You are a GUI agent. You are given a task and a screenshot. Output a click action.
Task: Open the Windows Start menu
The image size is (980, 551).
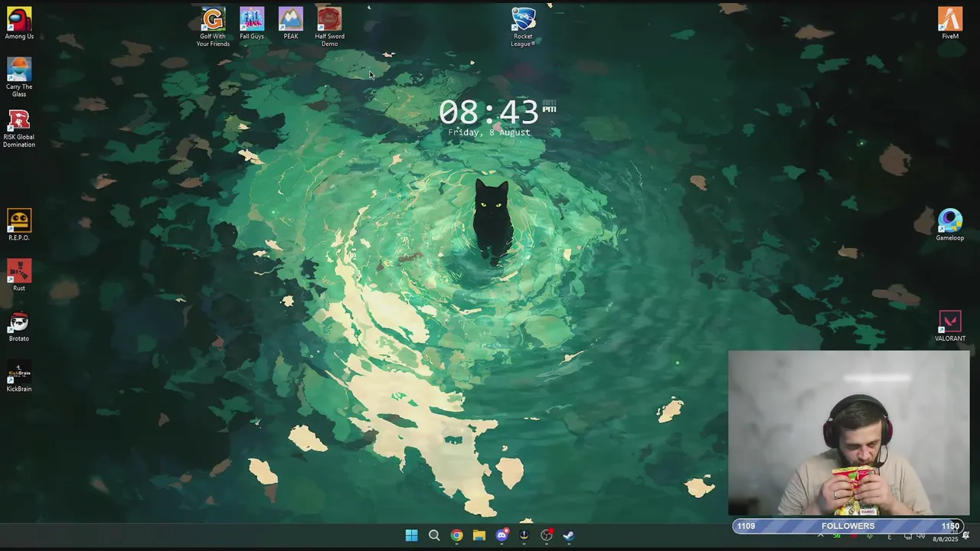tap(411, 535)
